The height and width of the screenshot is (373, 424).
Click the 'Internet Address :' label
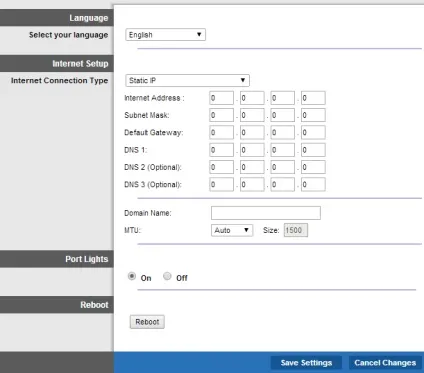pos(154,98)
